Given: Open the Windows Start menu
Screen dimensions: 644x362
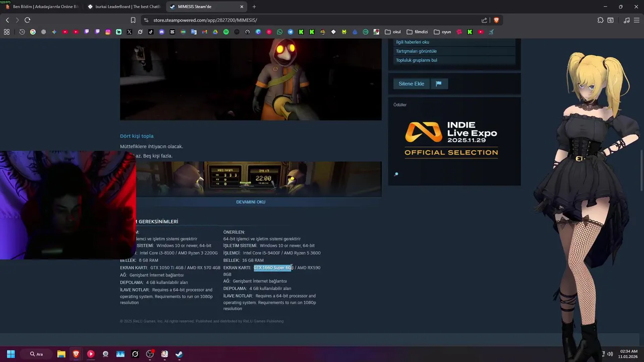Looking at the screenshot, I should pyautogui.click(x=11, y=354).
